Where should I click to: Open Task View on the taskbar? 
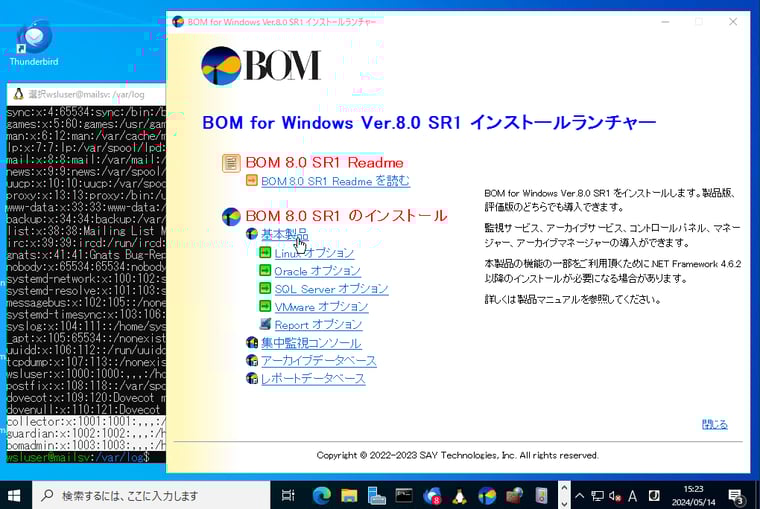tap(288, 495)
